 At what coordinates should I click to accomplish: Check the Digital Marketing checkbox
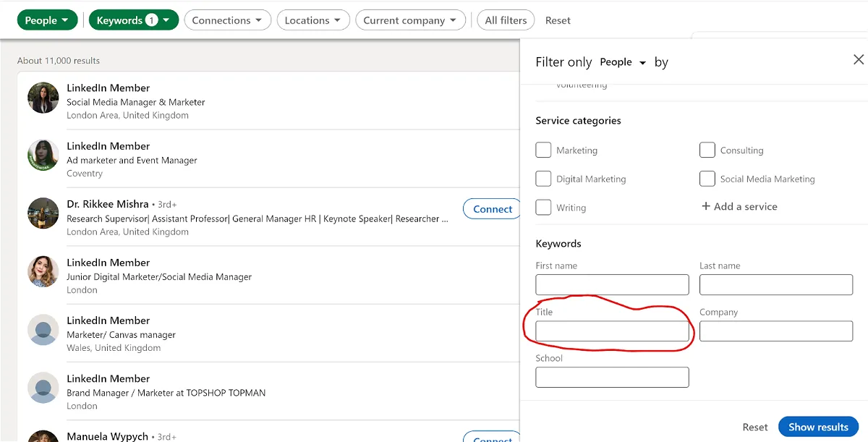tap(543, 179)
